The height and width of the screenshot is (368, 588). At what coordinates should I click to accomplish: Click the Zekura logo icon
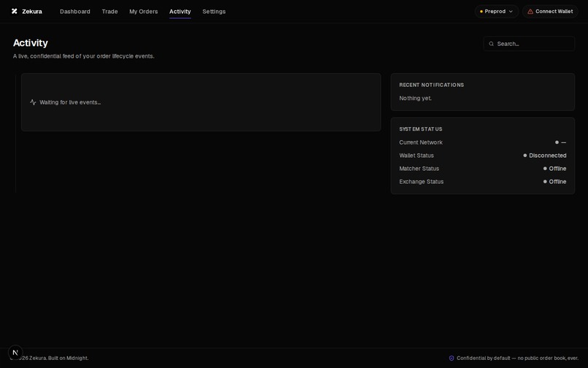pos(15,11)
